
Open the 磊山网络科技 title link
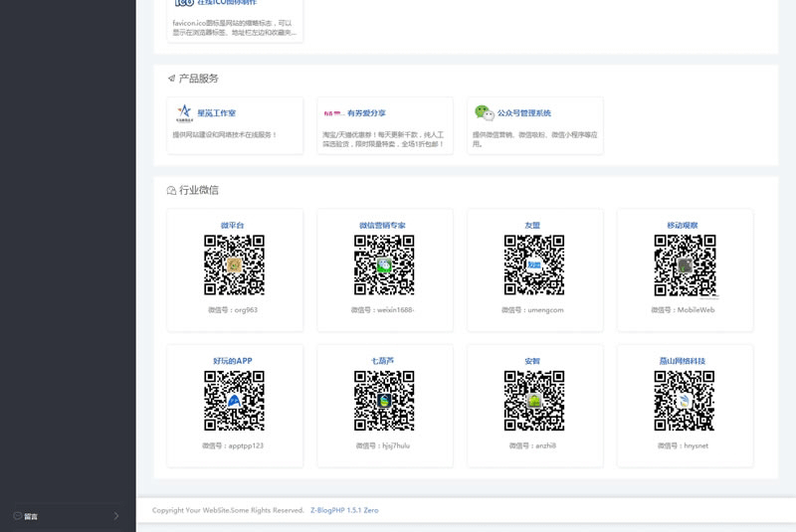pos(683,361)
